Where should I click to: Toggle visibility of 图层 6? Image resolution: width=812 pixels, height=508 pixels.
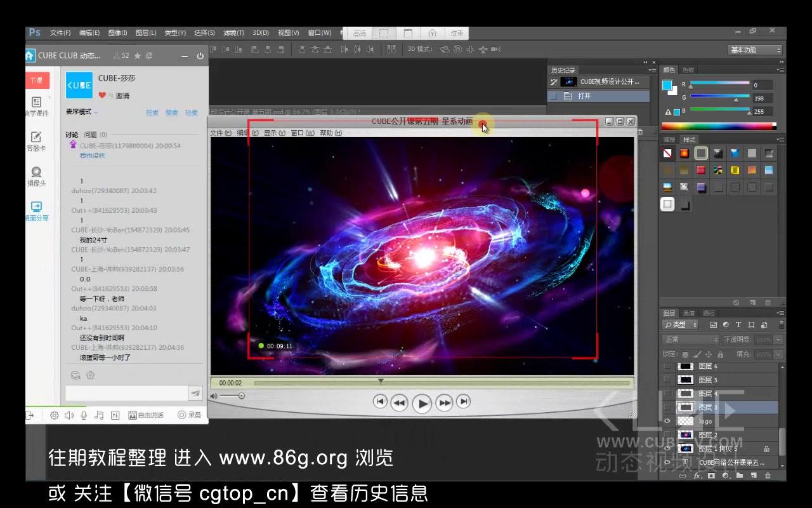[x=667, y=366]
